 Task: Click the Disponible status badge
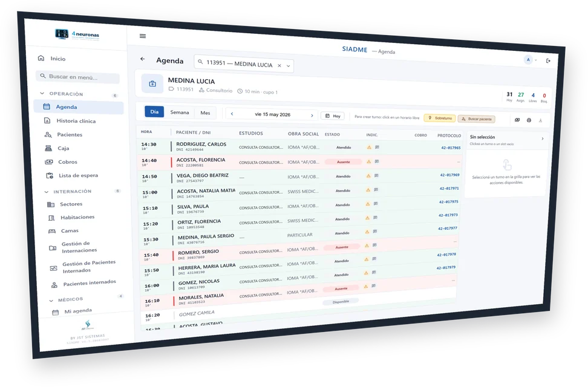pos(341,302)
